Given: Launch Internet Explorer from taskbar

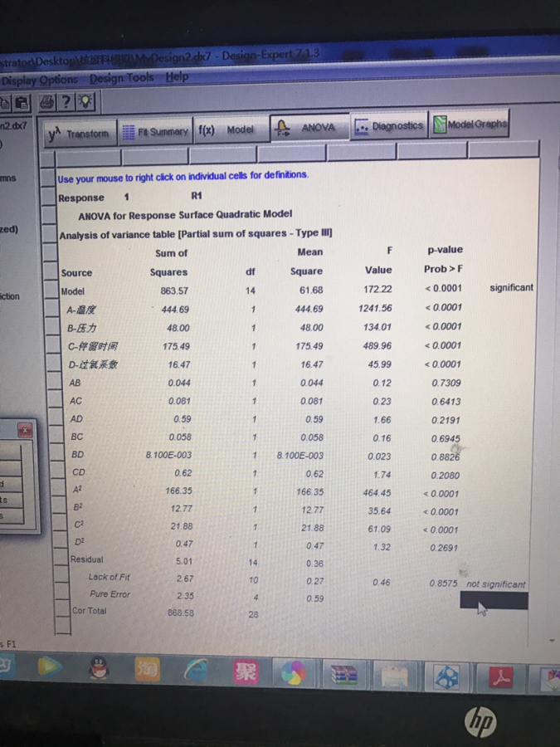Looking at the screenshot, I should coord(197,671).
